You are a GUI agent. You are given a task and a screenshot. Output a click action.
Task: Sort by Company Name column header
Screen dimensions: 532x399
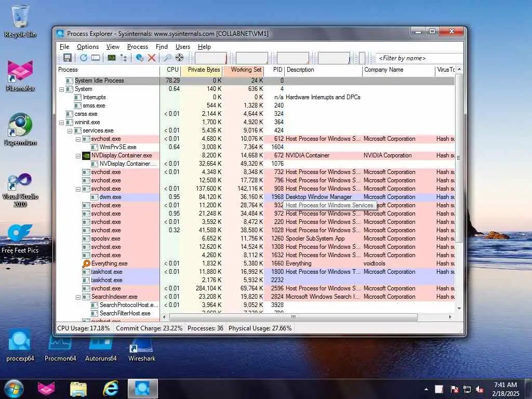(398, 70)
